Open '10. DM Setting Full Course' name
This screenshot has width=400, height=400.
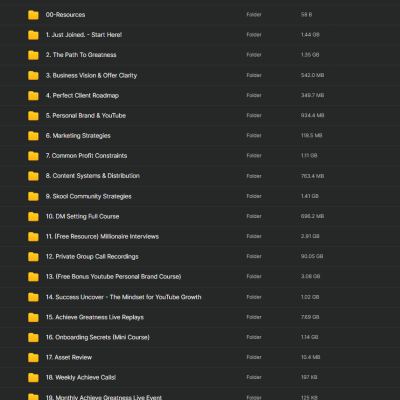(x=82, y=216)
